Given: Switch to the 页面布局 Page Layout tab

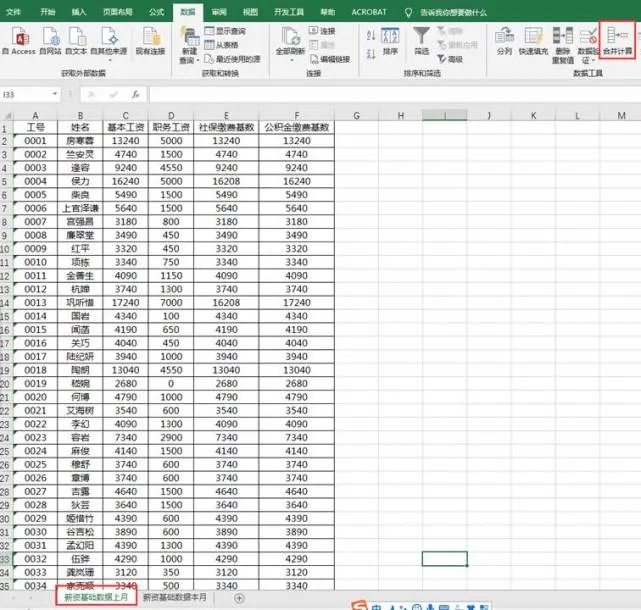Looking at the screenshot, I should point(118,12).
